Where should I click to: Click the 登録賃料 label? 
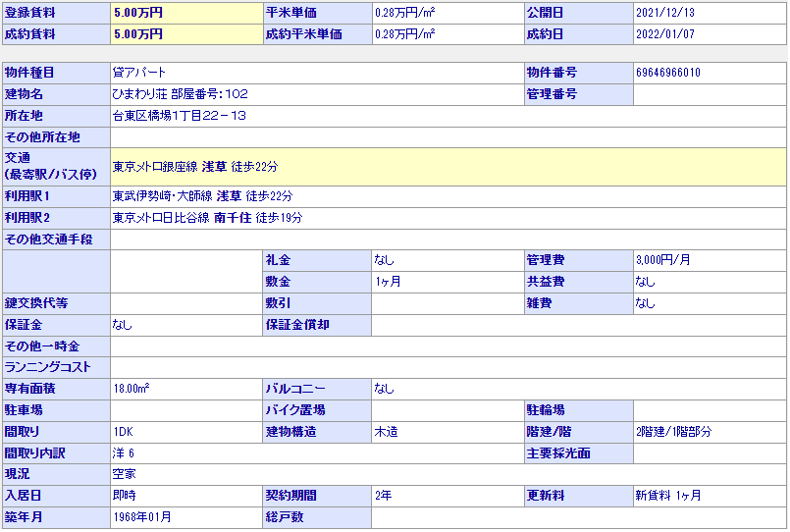(x=30, y=13)
